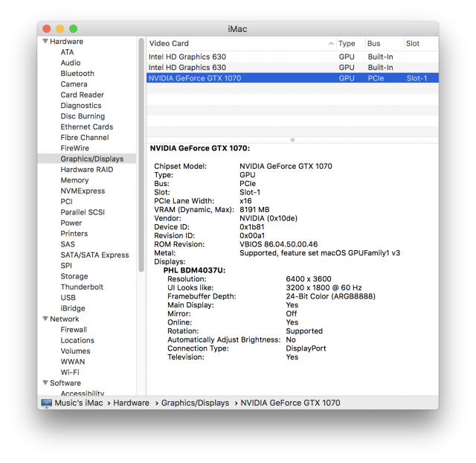Click the green zoom window button
The width and height of the screenshot is (476, 463).
tap(73, 28)
